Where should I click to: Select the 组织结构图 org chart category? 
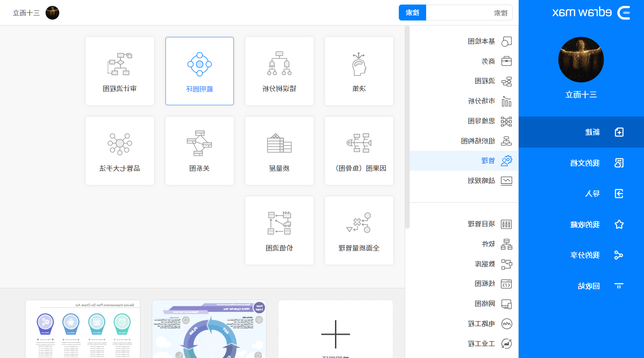pyautogui.click(x=464, y=141)
